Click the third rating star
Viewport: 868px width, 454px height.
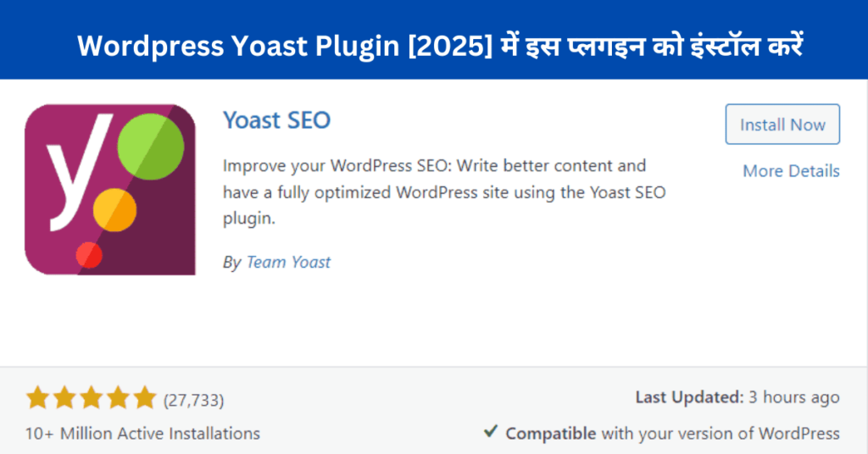pyautogui.click(x=91, y=398)
